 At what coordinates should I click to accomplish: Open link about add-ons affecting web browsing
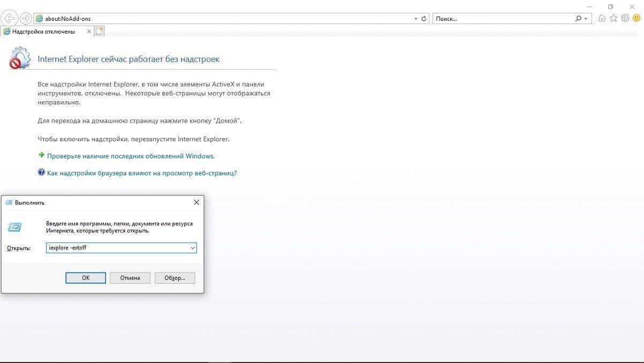pyautogui.click(x=142, y=173)
